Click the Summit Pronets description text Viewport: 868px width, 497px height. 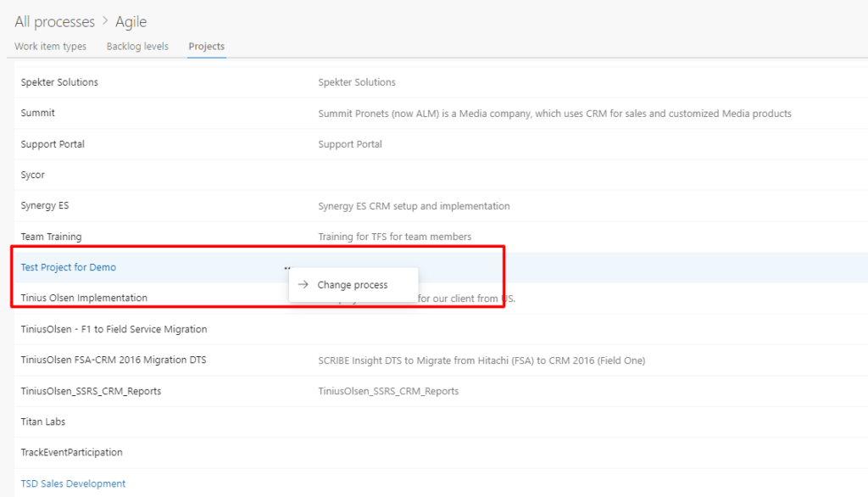tap(554, 114)
